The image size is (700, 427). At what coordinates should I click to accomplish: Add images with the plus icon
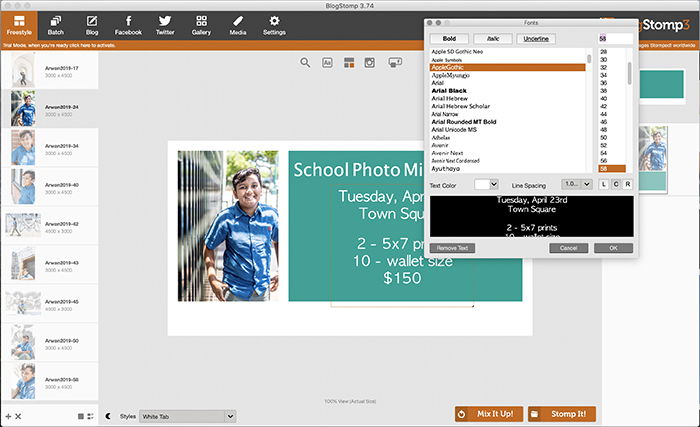8,416
